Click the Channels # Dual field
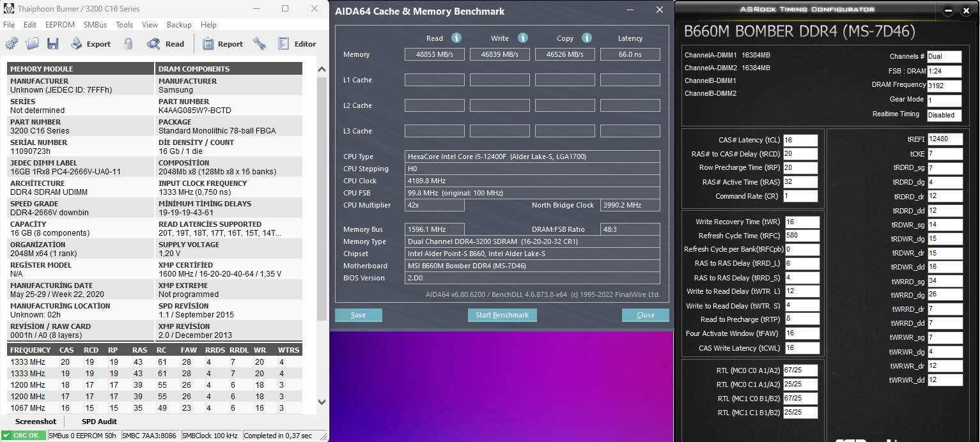The height and width of the screenshot is (442, 980). click(944, 57)
